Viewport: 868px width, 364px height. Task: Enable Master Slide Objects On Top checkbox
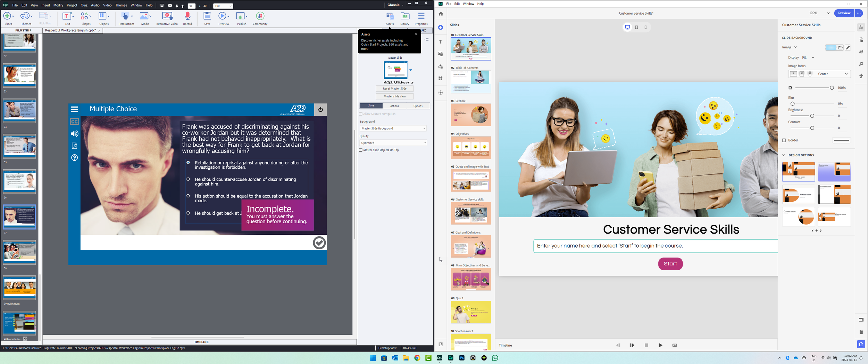click(361, 150)
